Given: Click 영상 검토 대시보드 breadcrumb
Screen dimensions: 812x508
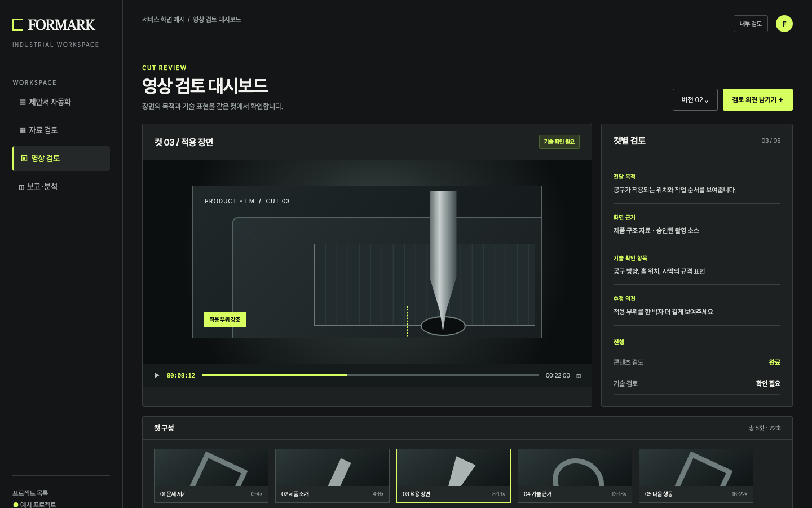Looking at the screenshot, I should (217, 20).
